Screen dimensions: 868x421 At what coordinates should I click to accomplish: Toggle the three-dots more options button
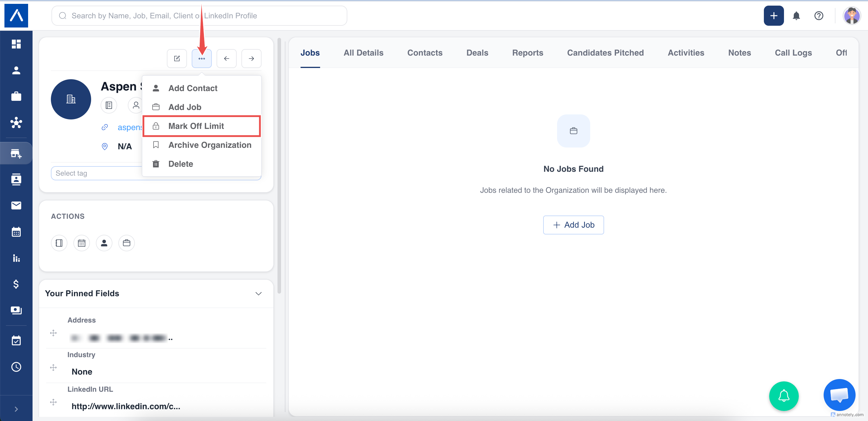(x=202, y=58)
